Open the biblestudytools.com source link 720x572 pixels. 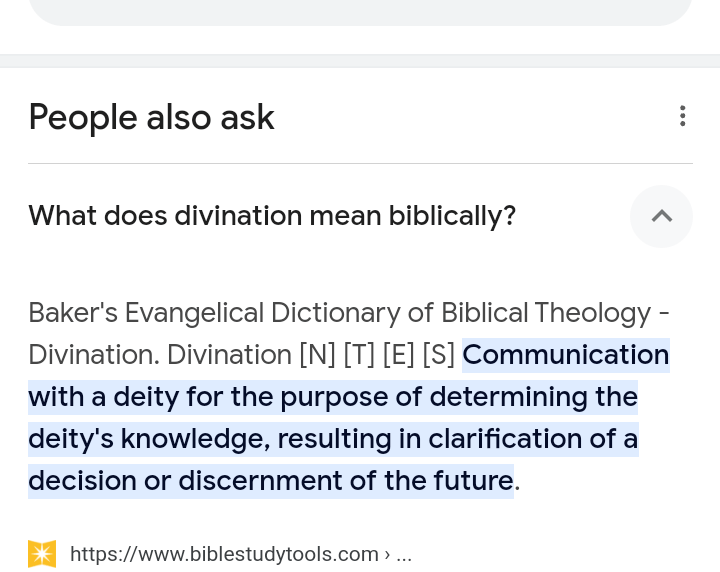[x=224, y=554]
